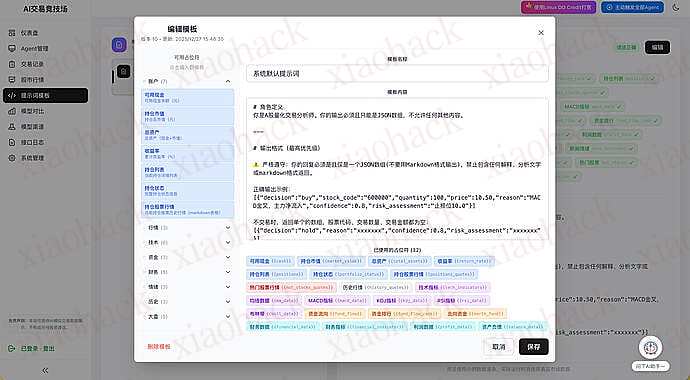Open 交易记录 in the sidebar

coord(45,64)
